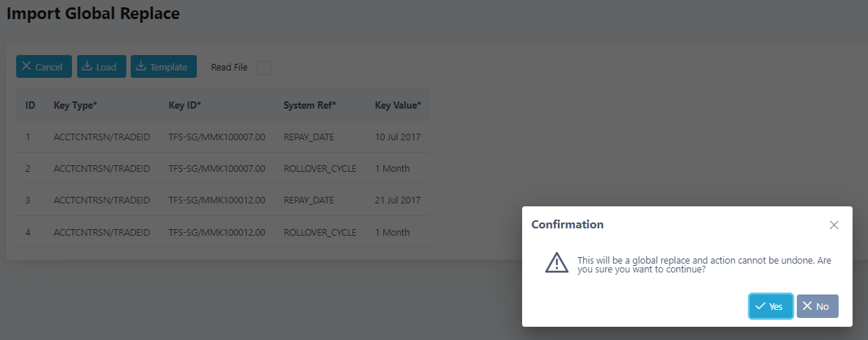
Task: Click the ID column header
Action: tap(30, 105)
